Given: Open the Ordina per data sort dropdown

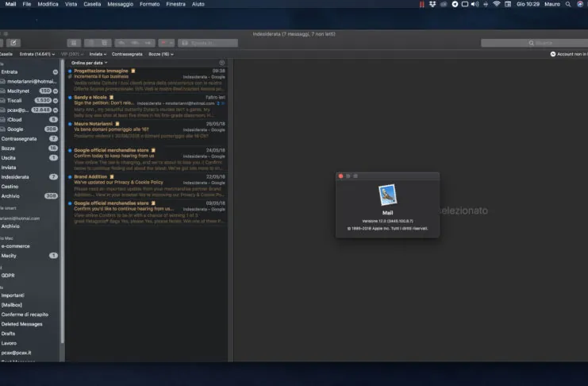Looking at the screenshot, I should (89, 62).
